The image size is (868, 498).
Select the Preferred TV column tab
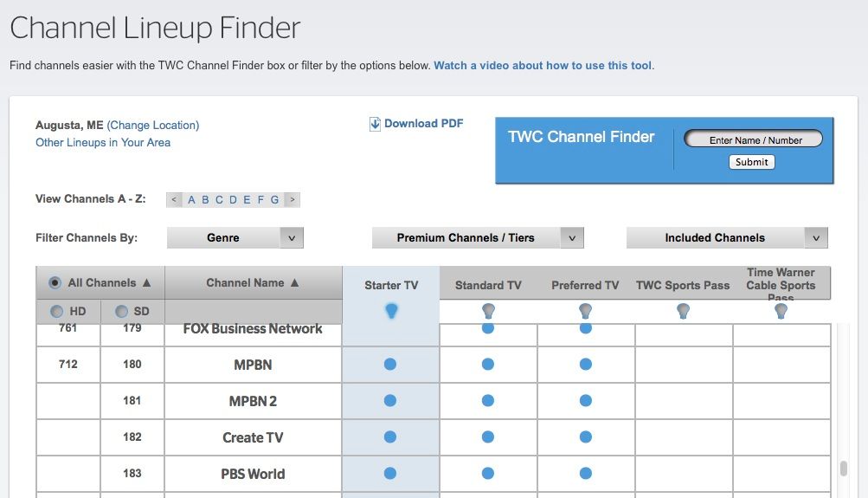[x=585, y=285]
